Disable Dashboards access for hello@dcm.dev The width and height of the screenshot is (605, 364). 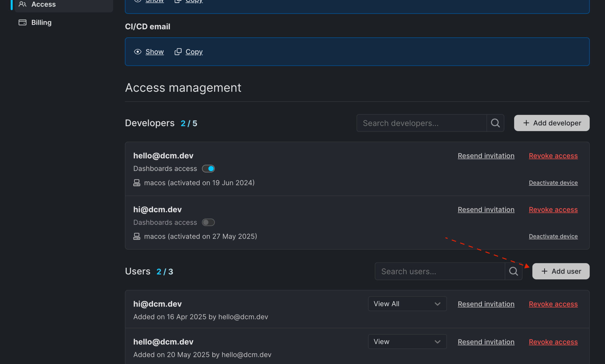point(208,169)
